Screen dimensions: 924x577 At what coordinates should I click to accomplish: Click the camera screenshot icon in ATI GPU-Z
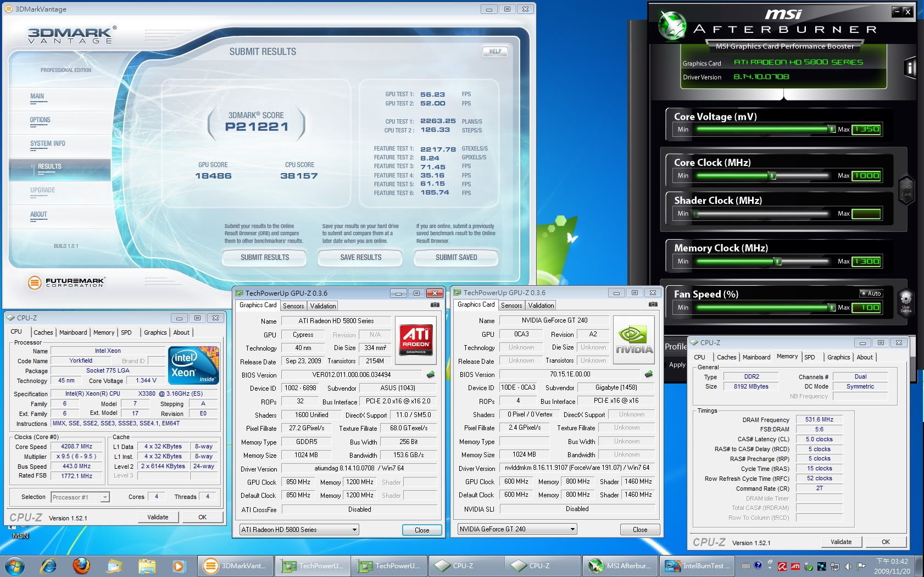coord(435,305)
